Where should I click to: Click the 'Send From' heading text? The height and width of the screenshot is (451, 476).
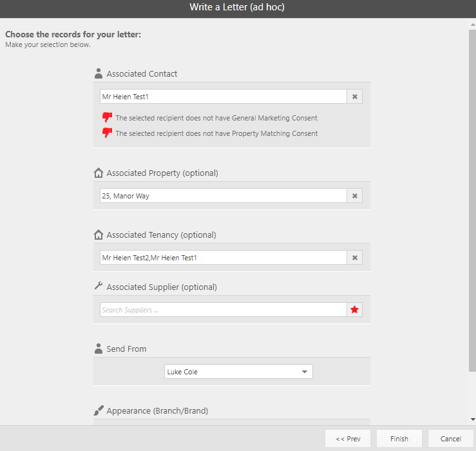(126, 349)
